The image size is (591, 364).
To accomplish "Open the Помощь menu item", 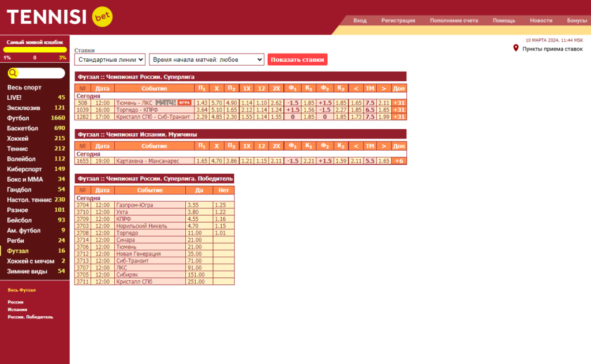I will 504,20.
